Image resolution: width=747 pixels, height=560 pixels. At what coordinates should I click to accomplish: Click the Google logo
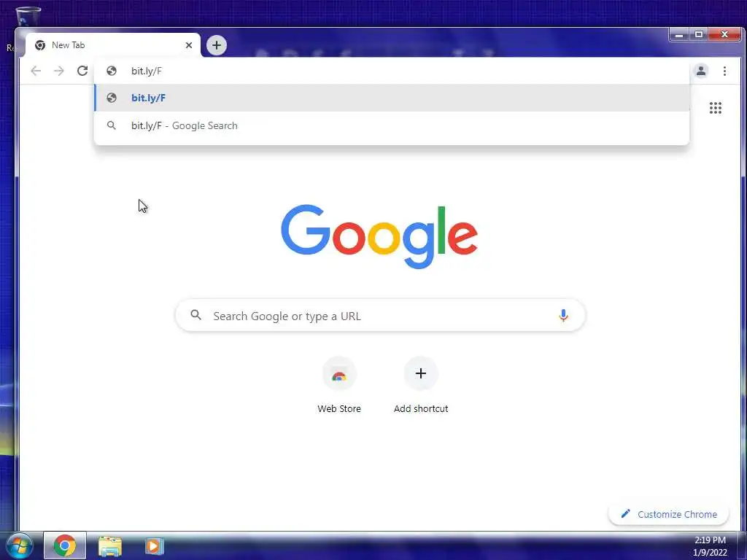click(x=379, y=236)
